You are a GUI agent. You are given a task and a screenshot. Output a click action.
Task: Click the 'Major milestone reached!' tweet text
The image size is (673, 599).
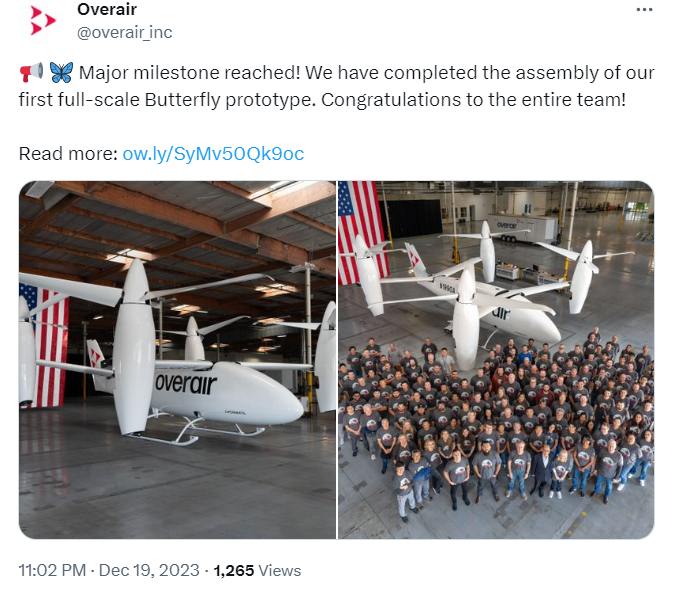pos(189,73)
